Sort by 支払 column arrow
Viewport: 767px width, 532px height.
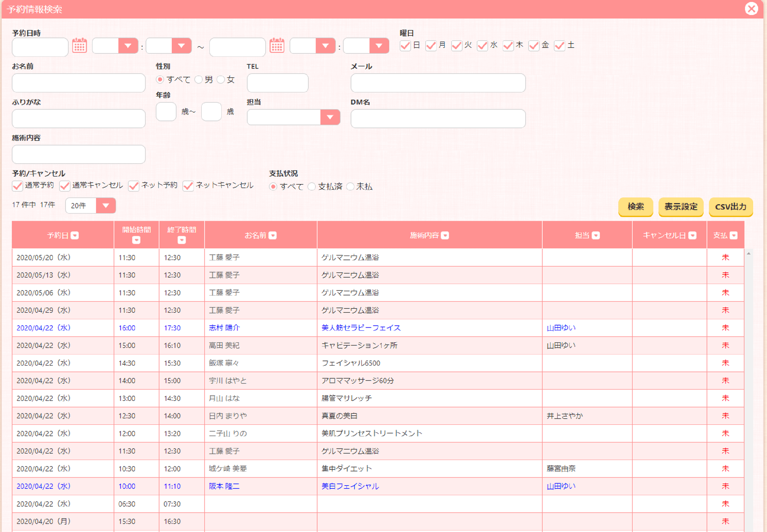coord(734,235)
